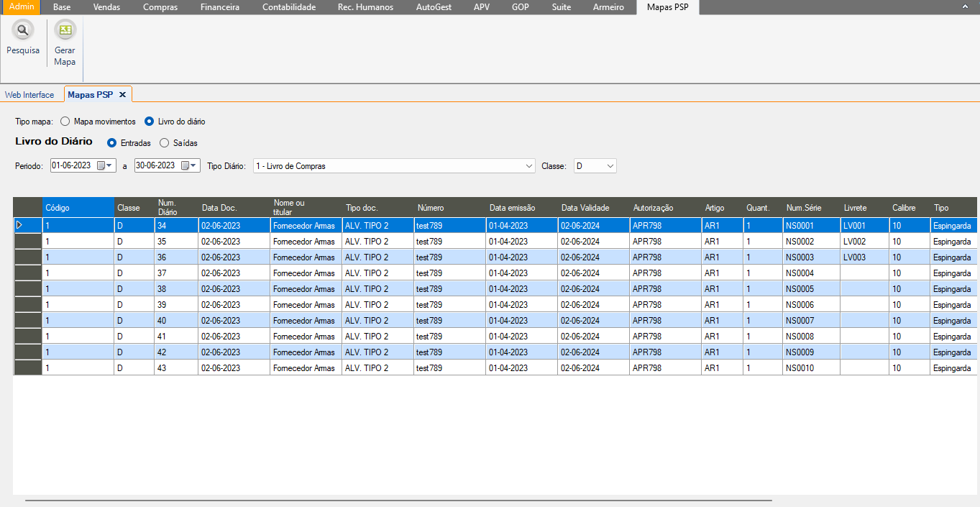Screen dimensions: 980x507
Task: Click the Admin button
Action: point(21,7)
